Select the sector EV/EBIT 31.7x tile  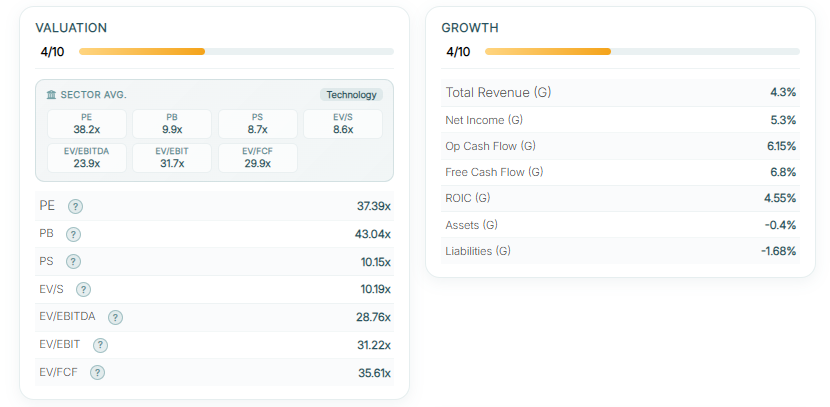click(172, 158)
